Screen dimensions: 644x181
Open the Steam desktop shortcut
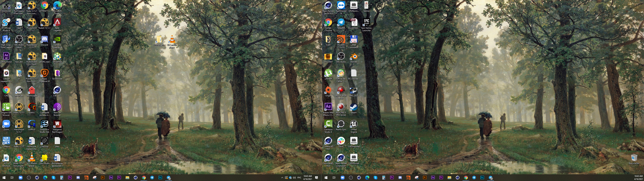(354, 108)
